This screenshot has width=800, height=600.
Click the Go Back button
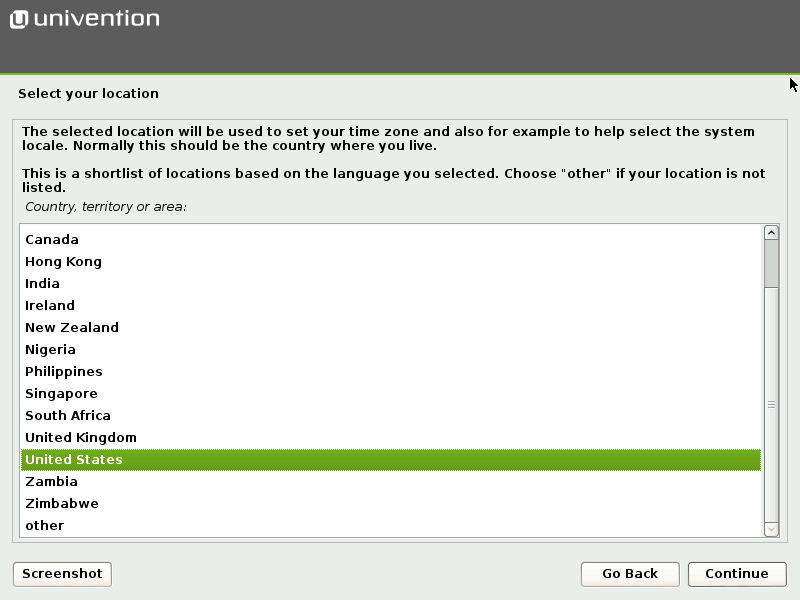pos(630,574)
